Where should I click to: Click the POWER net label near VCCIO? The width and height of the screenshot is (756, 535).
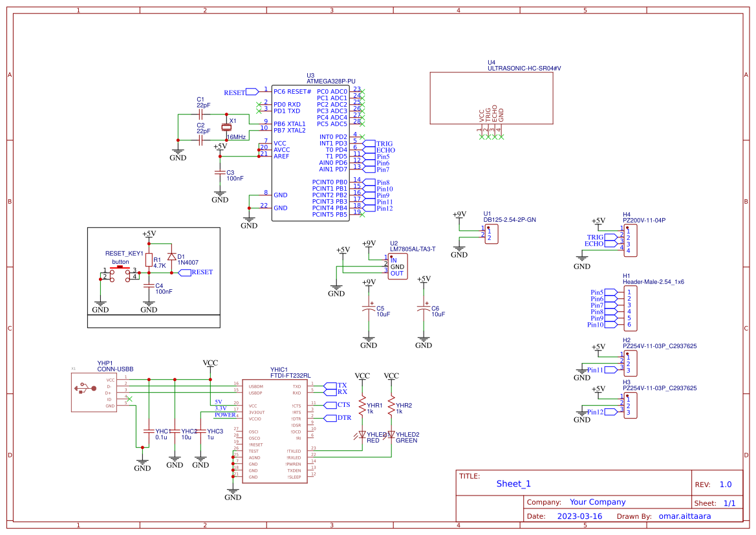tap(225, 415)
